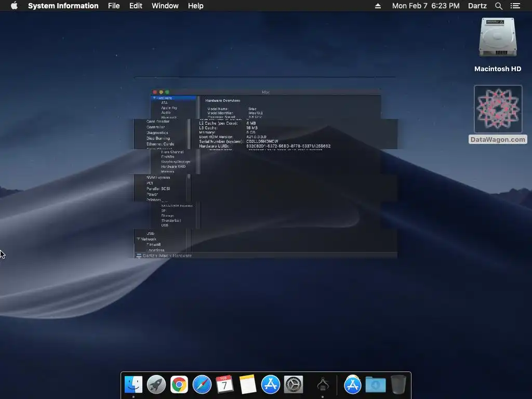Open Safari compass icon in Dock

pos(202,385)
